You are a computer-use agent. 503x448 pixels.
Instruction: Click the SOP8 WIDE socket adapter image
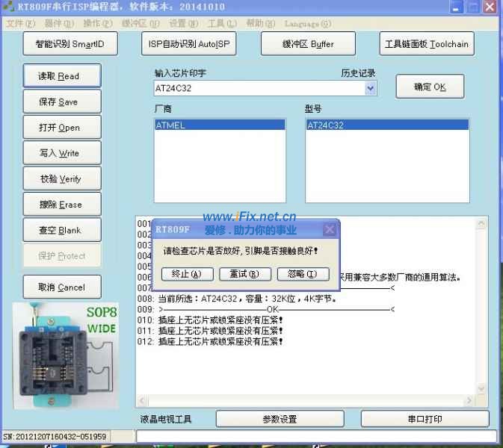[x=66, y=355]
